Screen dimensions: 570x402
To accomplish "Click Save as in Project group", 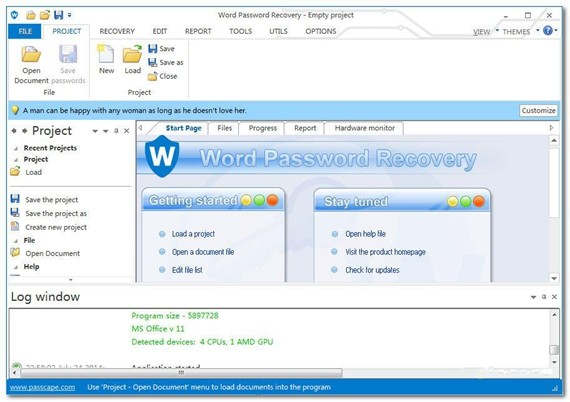I will click(x=165, y=63).
